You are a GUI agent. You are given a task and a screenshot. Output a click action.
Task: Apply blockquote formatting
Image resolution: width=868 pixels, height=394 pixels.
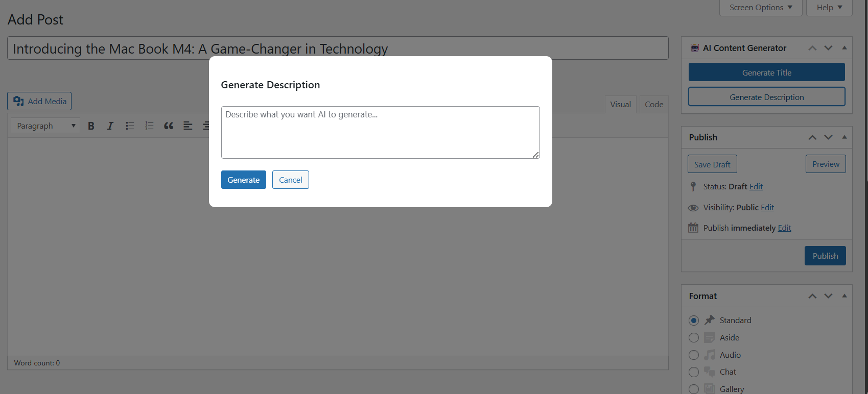click(169, 126)
